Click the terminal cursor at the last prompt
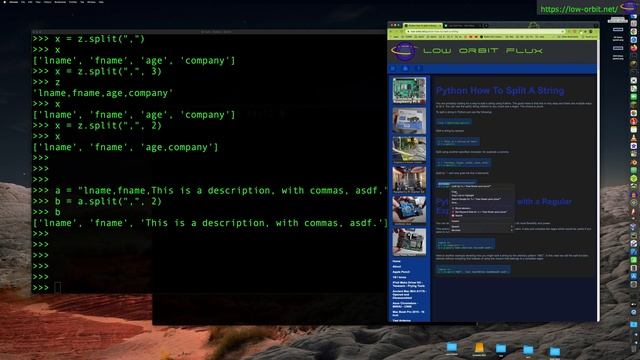The image size is (640, 360). tap(58, 288)
